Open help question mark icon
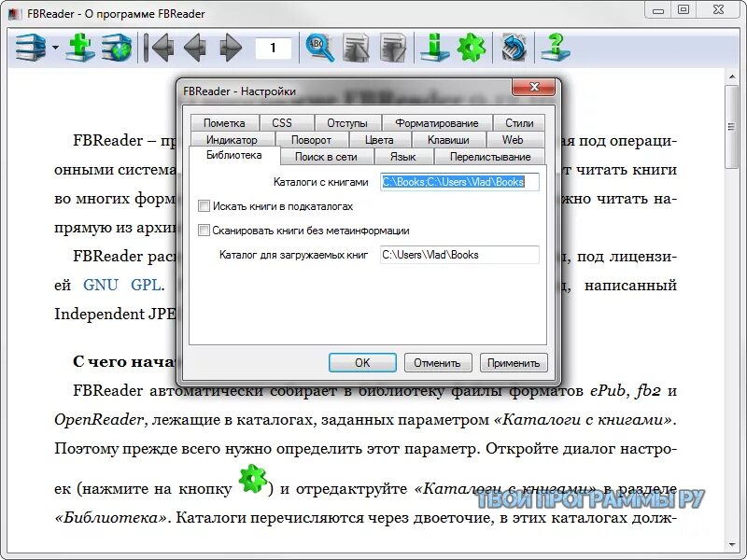This screenshot has height=560, width=747. [x=555, y=48]
